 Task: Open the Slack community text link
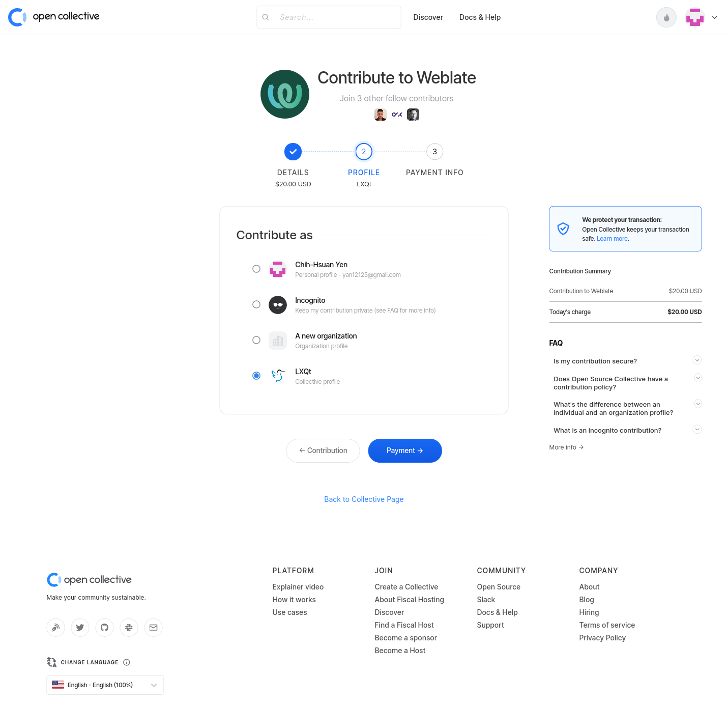click(x=486, y=600)
